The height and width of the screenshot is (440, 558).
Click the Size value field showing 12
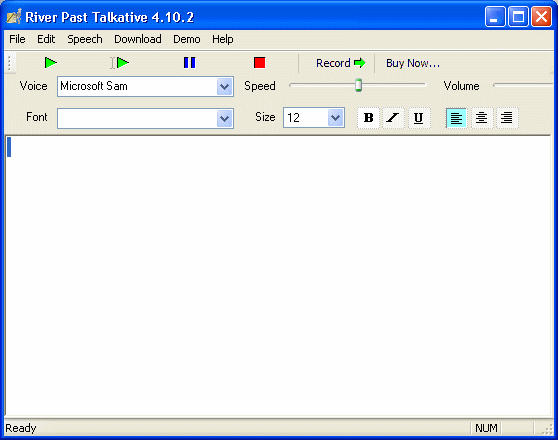(306, 117)
